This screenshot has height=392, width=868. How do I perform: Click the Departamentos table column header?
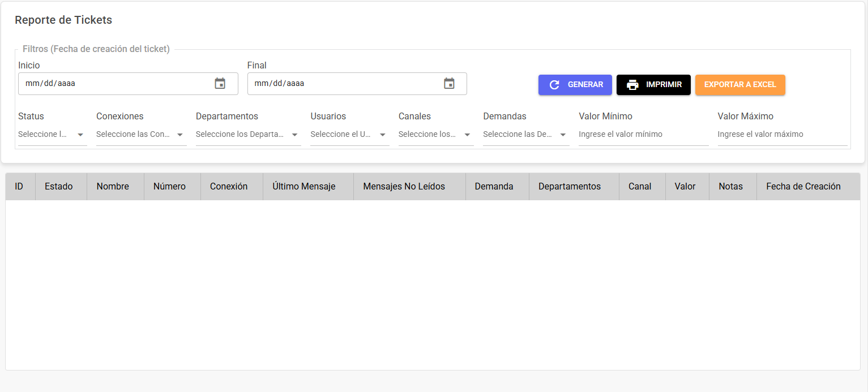pyautogui.click(x=574, y=187)
